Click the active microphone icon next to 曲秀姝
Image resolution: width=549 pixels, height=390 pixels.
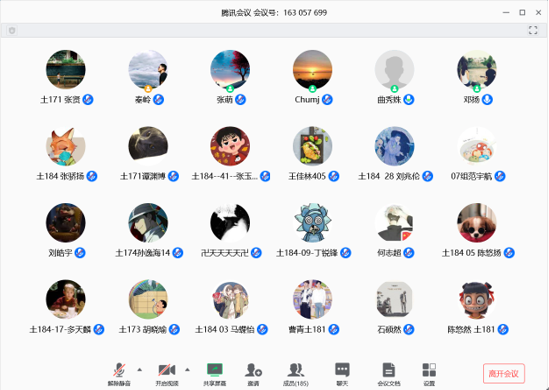[x=409, y=100]
